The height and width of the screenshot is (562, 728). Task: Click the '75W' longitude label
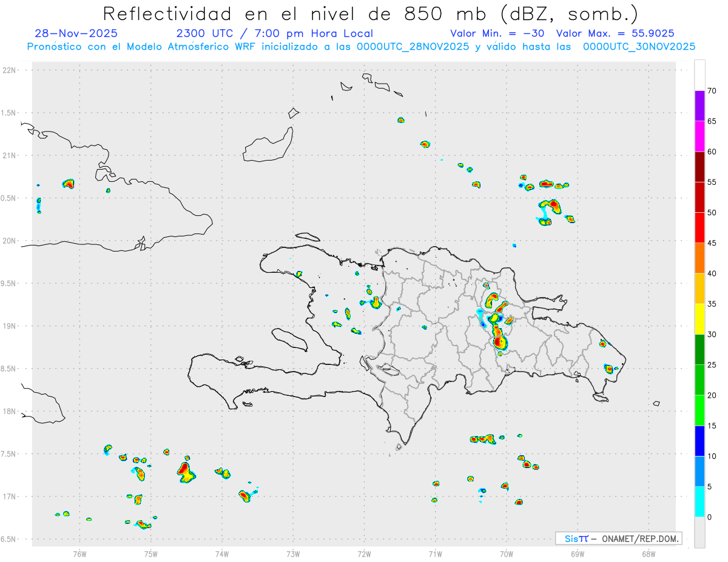click(x=150, y=554)
